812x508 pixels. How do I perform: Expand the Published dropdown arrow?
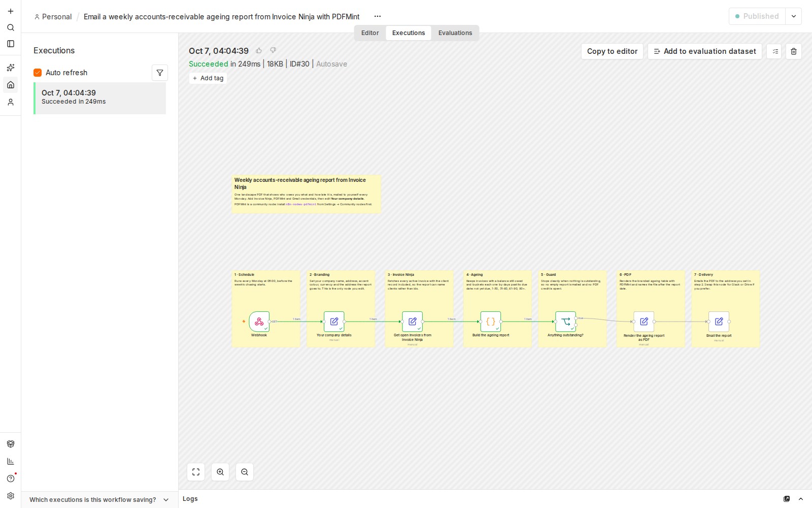pyautogui.click(x=794, y=16)
